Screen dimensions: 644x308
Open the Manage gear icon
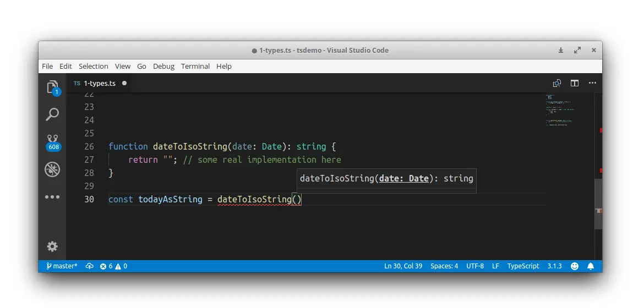[52, 246]
